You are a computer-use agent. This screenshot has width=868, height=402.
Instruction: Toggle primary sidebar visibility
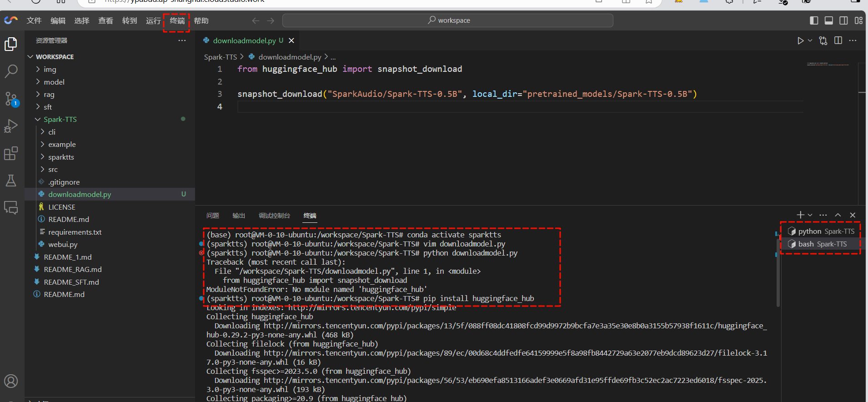(814, 20)
